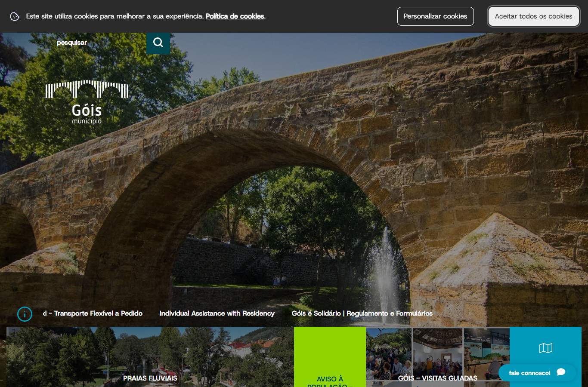
Task: Click the speech bubble chat icon
Action: (561, 372)
